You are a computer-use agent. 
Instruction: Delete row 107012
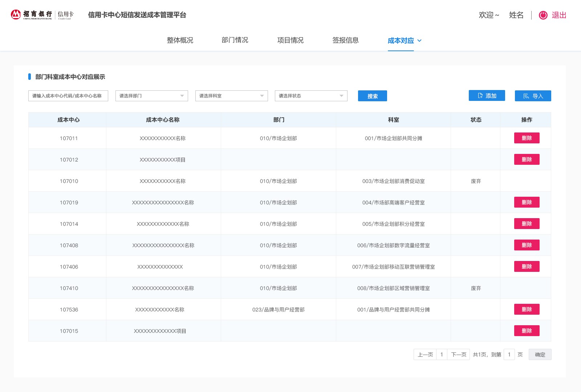coord(527,159)
